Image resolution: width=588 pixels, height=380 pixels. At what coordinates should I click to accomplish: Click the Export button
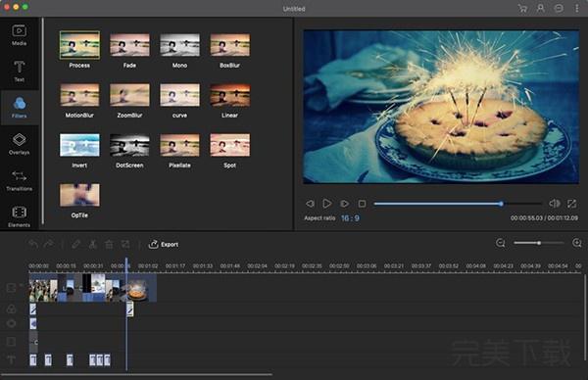tap(164, 244)
